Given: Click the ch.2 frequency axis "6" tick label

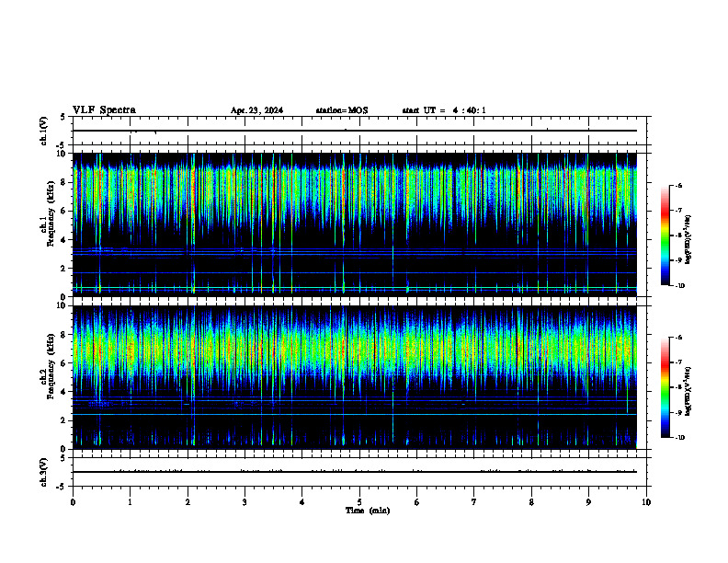Looking at the screenshot, I should click(x=64, y=363).
